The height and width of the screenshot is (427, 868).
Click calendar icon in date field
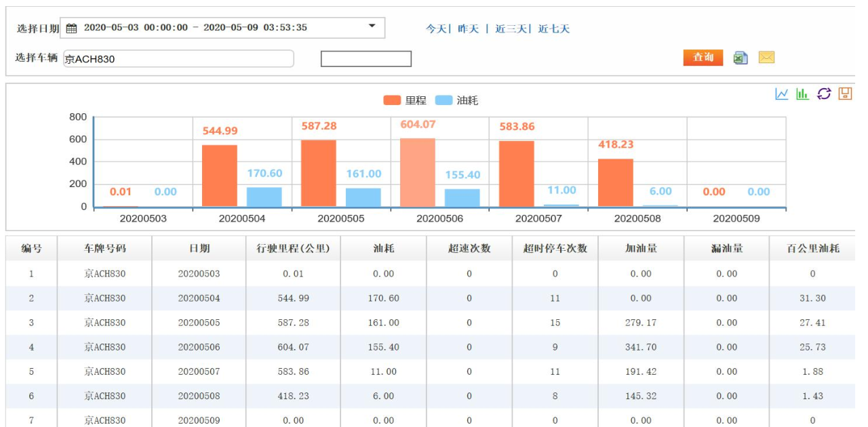point(71,28)
